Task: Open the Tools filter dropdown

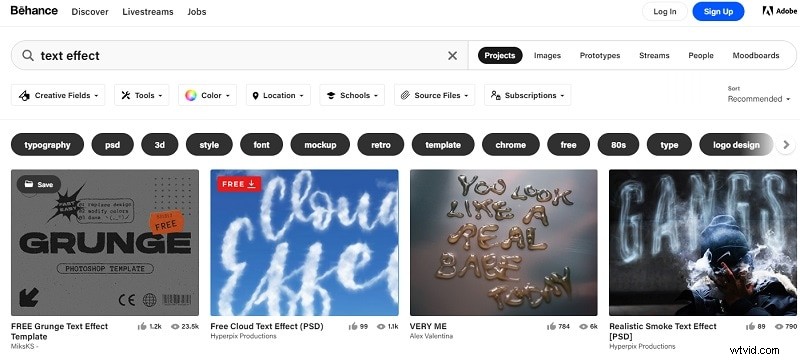Action: coord(142,95)
